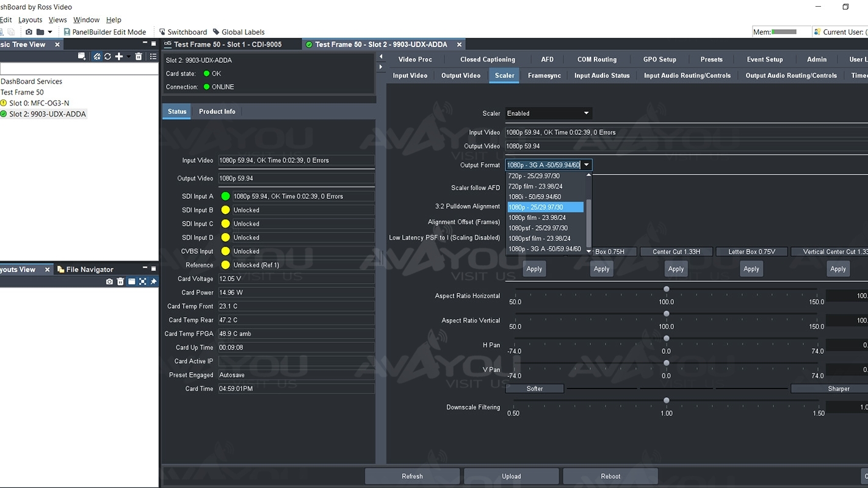This screenshot has height=488, width=868.
Task: Choose 1080i - 50/59.94/60 from the format list
Action: point(535,197)
